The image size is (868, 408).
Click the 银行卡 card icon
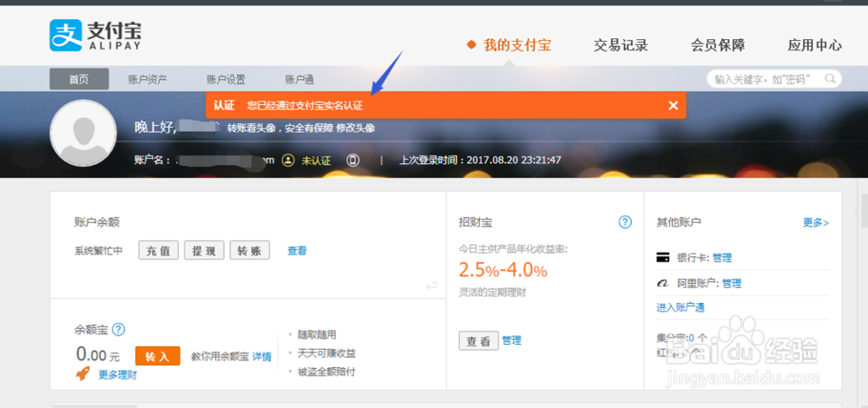tap(662, 258)
